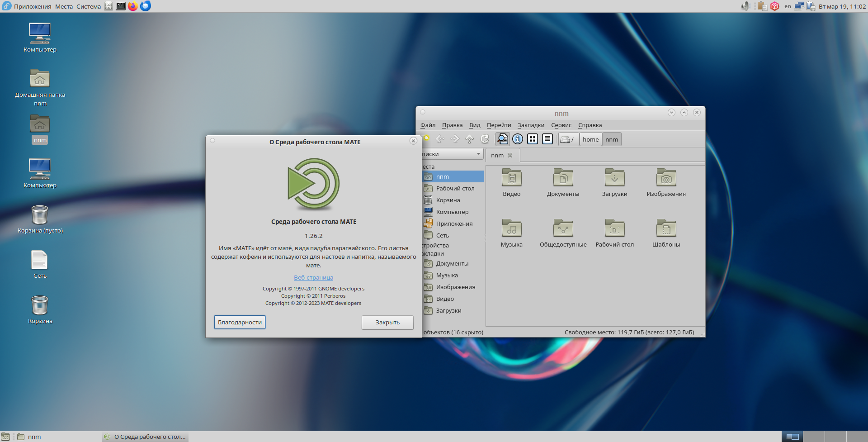Screen dimensions: 868x442
Task: Open the terminal launcher in top panel
Action: tap(120, 6)
